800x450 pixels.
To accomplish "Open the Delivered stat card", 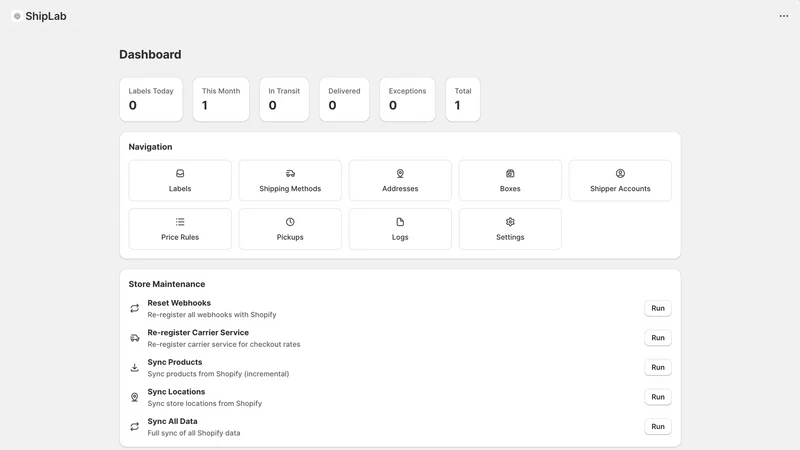I will pyautogui.click(x=344, y=99).
